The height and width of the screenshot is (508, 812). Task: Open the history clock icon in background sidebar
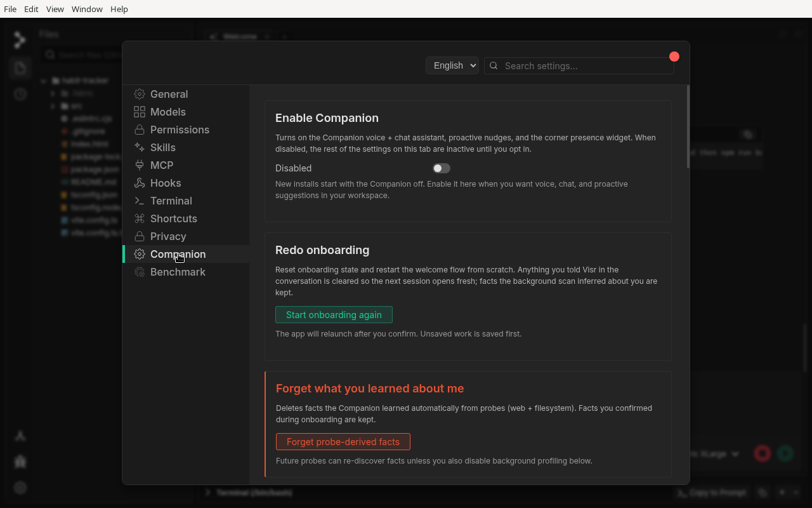click(x=20, y=94)
